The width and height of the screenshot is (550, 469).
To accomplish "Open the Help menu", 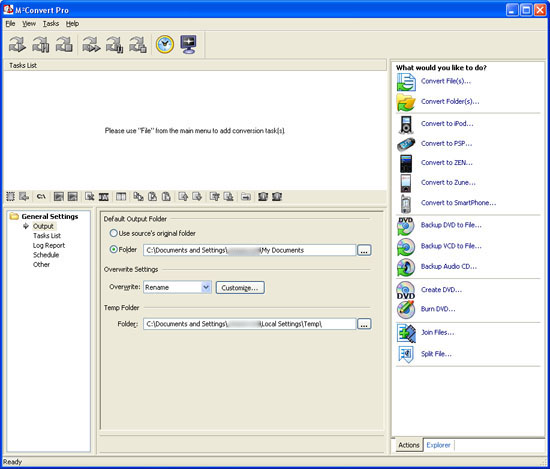I will click(x=72, y=24).
